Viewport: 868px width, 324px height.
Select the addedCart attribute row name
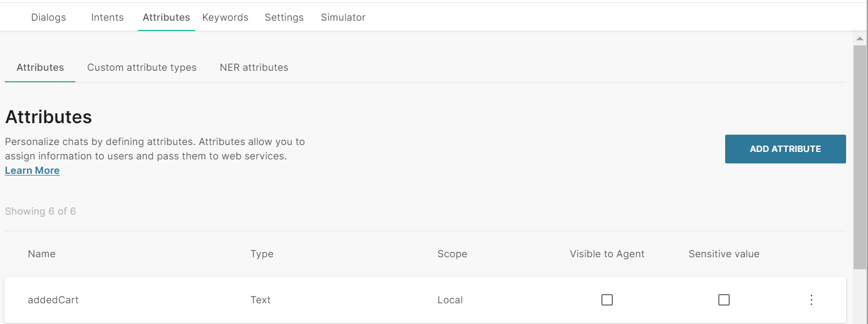coord(53,300)
